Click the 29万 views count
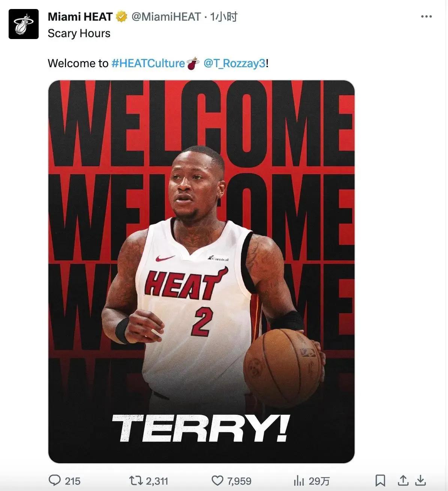This screenshot has height=491, width=448. [x=319, y=481]
